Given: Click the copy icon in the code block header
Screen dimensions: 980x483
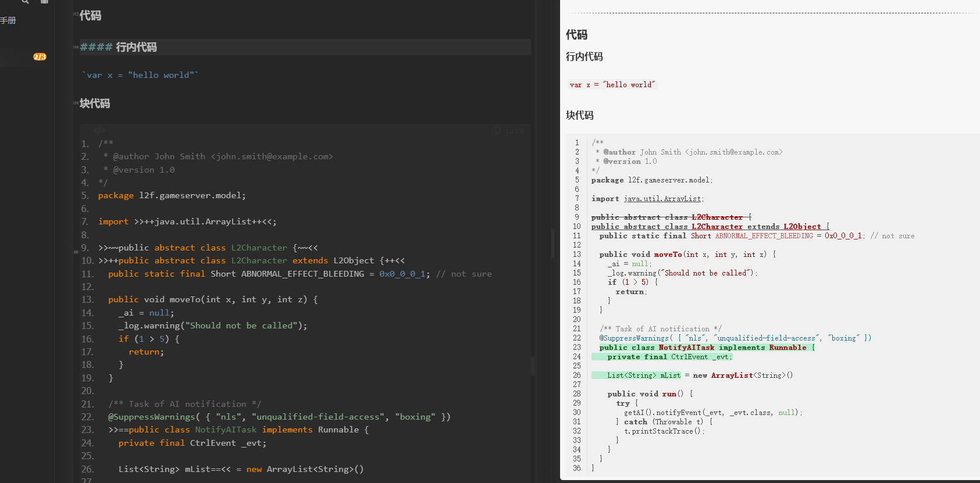Looking at the screenshot, I should click(x=496, y=131).
